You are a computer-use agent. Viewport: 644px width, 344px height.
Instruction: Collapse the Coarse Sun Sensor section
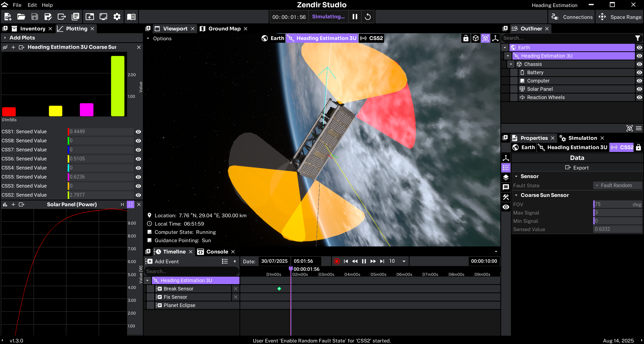(516, 195)
